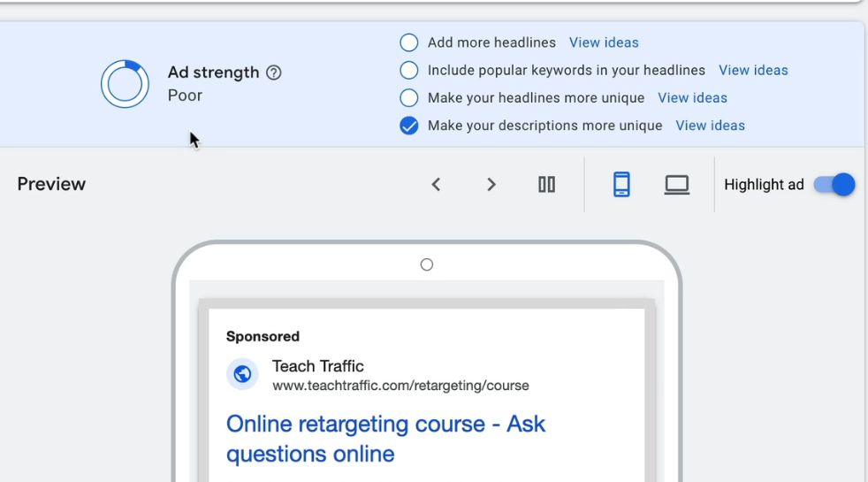868x482 pixels.
Task: Click the Ad strength label
Action: tap(213, 73)
